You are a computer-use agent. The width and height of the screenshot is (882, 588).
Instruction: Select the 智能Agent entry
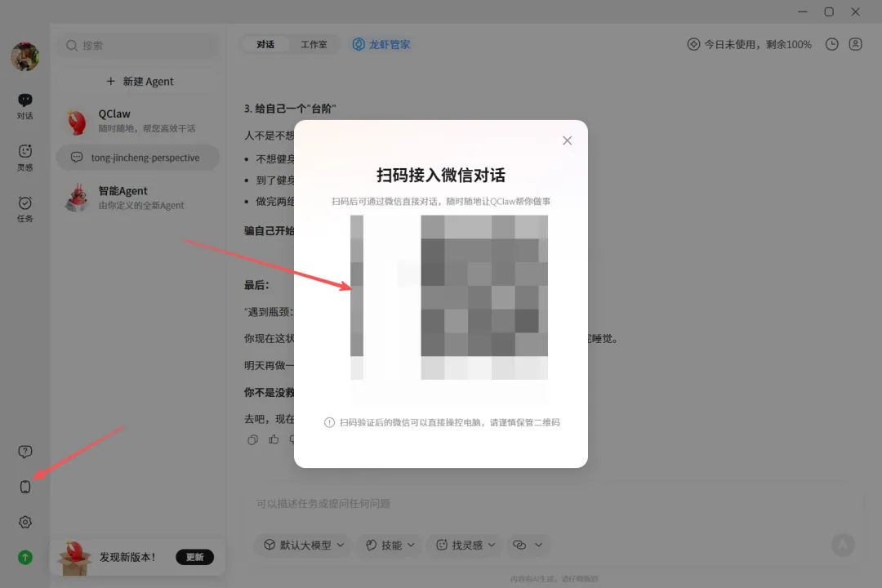pos(138,198)
